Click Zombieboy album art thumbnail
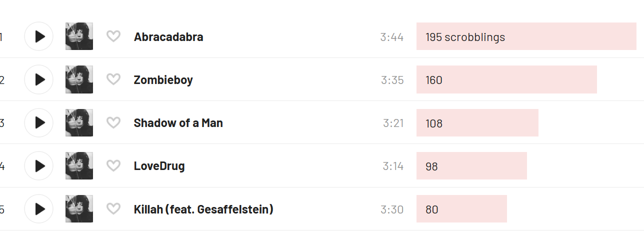This screenshot has height=231, width=644. 79,79
